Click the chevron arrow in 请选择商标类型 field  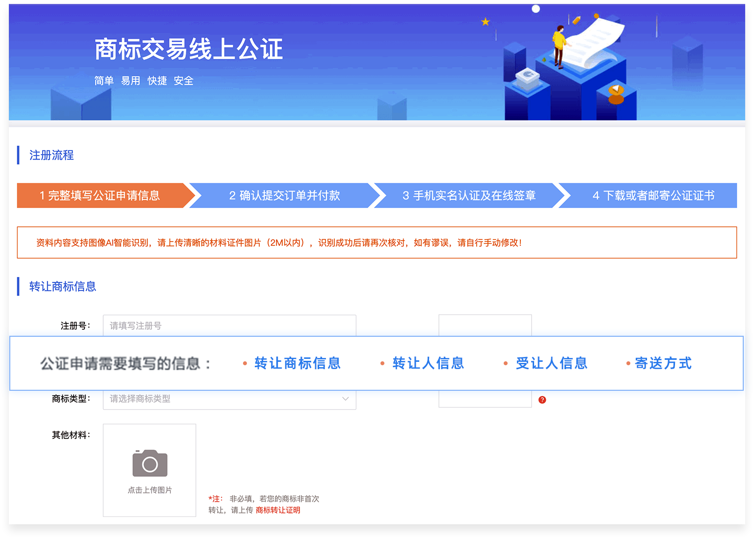click(x=345, y=399)
